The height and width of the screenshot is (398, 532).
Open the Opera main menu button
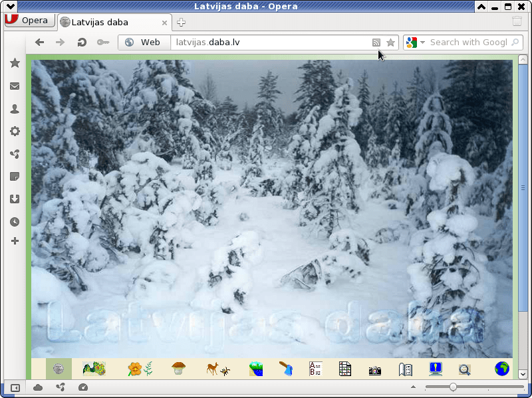click(x=29, y=21)
